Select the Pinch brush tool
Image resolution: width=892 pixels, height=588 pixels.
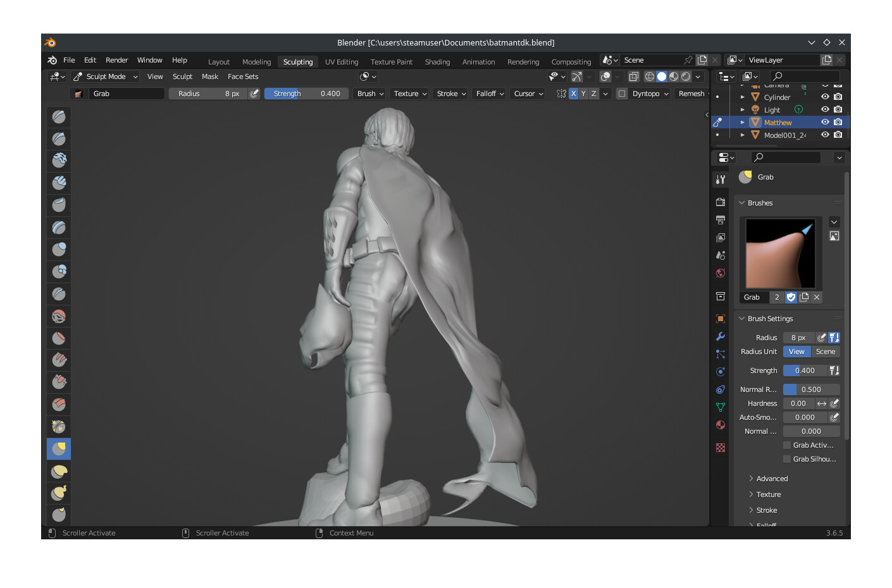pos(59,426)
